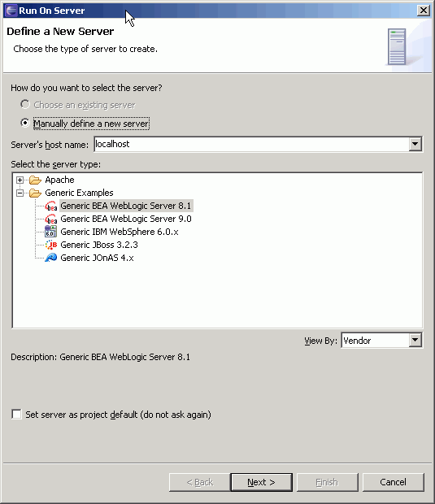The image size is (435, 504).
Task: Open the View By Vendor dropdown
Action: [x=415, y=340]
